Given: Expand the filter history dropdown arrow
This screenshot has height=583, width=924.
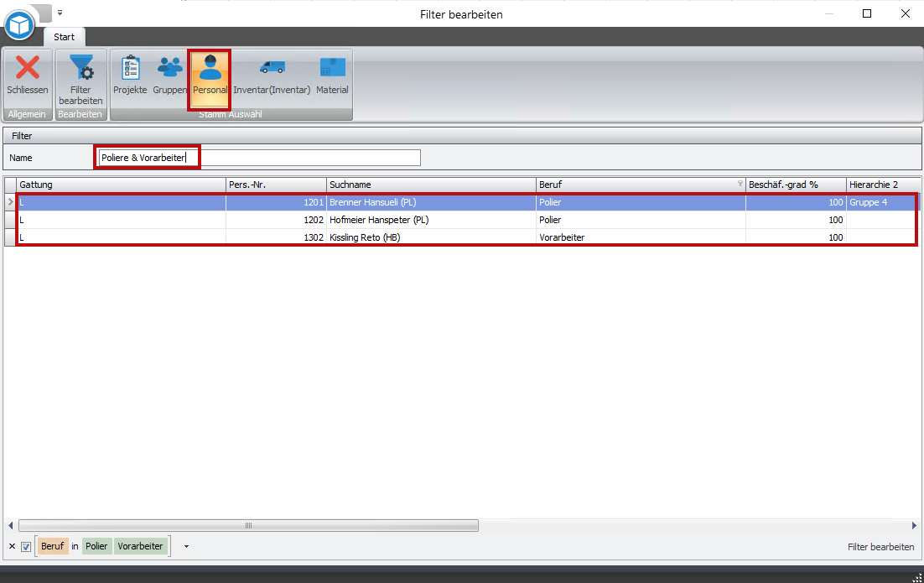Looking at the screenshot, I should point(185,547).
